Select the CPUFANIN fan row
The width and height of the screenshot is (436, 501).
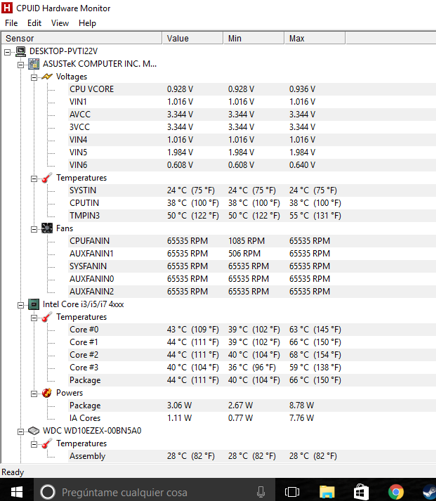[252, 241]
